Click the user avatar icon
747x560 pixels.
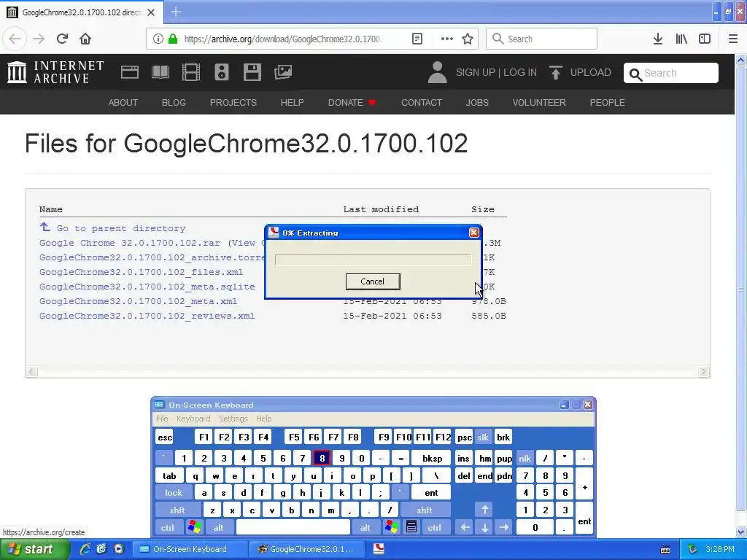tap(437, 72)
